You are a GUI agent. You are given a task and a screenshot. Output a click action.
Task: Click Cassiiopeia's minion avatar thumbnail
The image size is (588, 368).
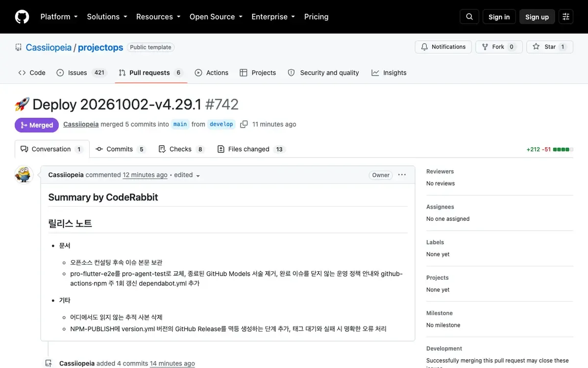24,175
